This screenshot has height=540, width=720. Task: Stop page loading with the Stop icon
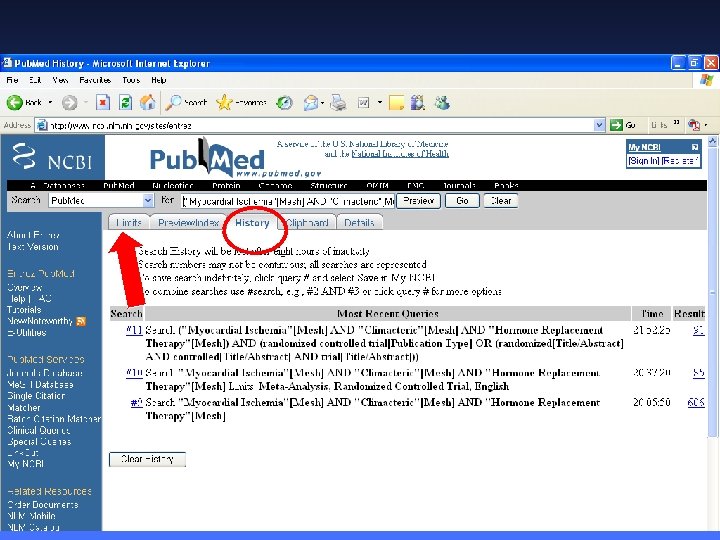click(x=102, y=102)
